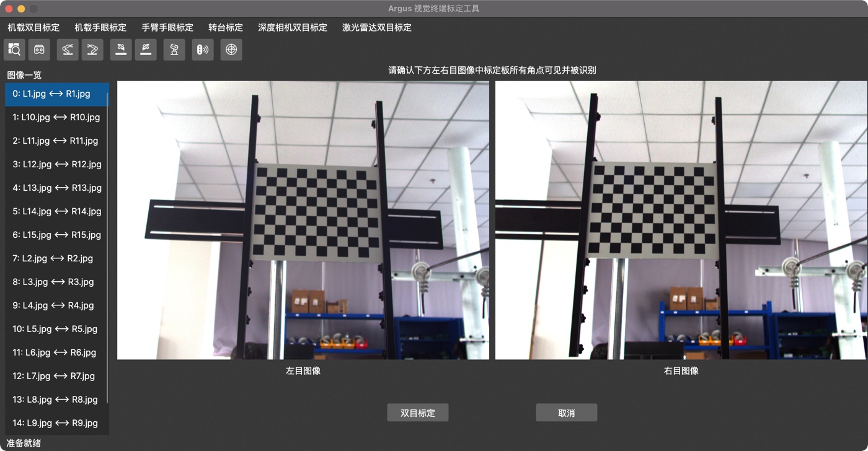Click the 图像一览 panel label
868x451 pixels.
coord(24,75)
